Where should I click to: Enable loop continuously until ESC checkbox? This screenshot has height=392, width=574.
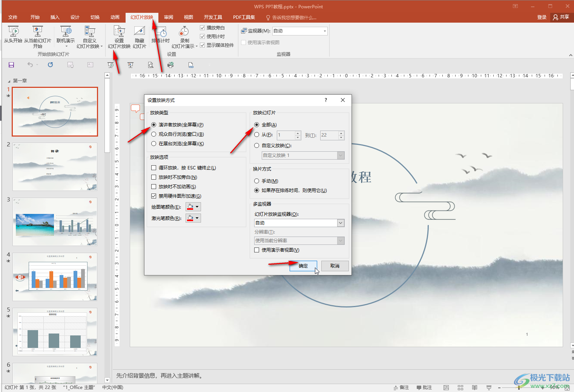(x=153, y=168)
